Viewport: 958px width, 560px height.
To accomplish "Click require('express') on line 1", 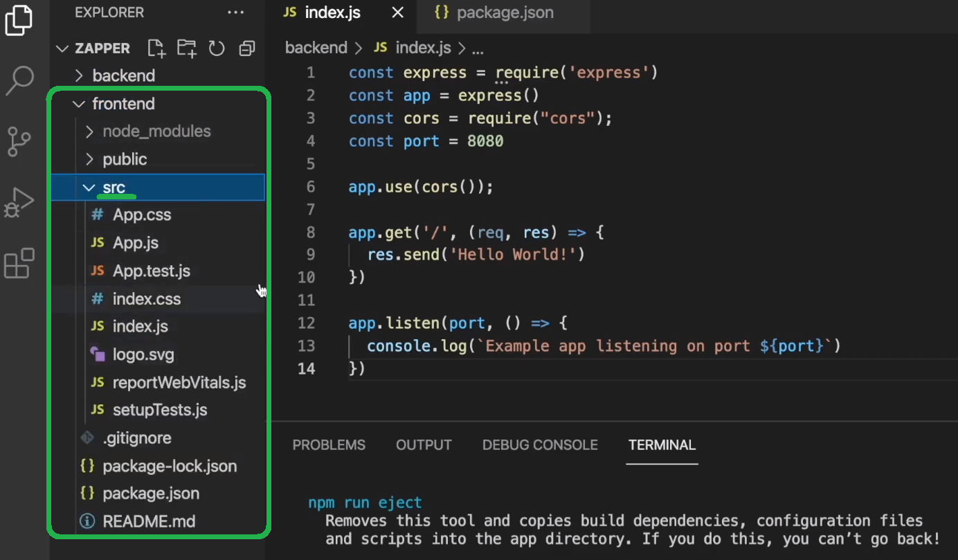I will point(577,73).
